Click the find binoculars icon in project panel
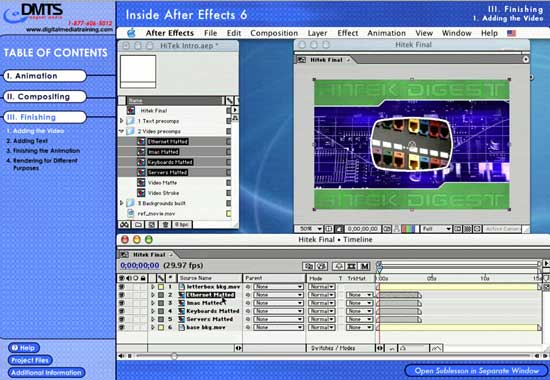Screen dimensions: 550x380 pos(125,225)
